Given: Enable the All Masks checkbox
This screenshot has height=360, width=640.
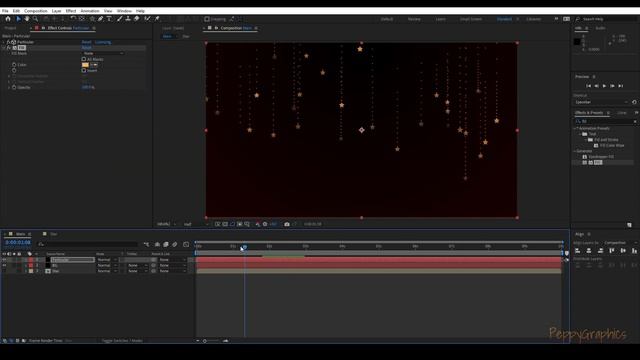Looking at the screenshot, I should (x=84, y=59).
